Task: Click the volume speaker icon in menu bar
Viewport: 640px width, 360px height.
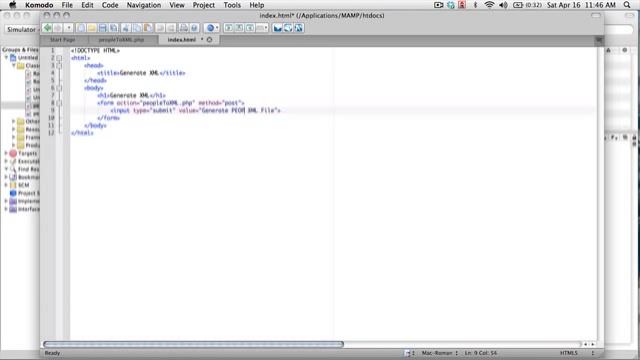Action: 503,5
